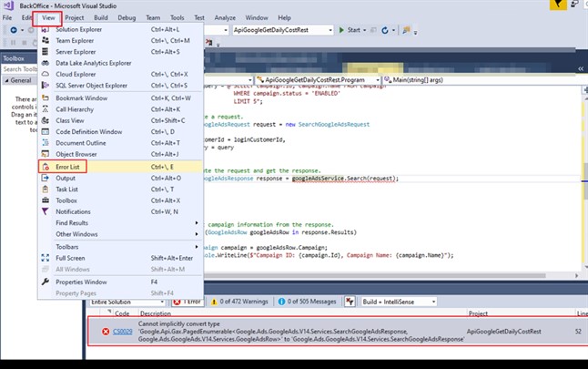Click the Search Toolbox input field
Viewport: 588px width, 369px height.
[19, 69]
